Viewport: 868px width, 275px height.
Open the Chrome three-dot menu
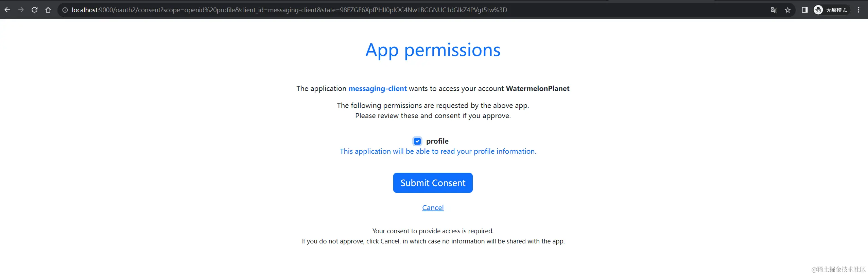click(x=859, y=10)
